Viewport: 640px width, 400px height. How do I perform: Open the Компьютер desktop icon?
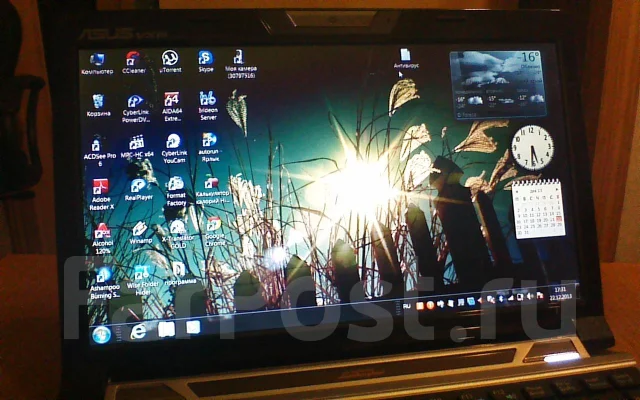[97, 63]
